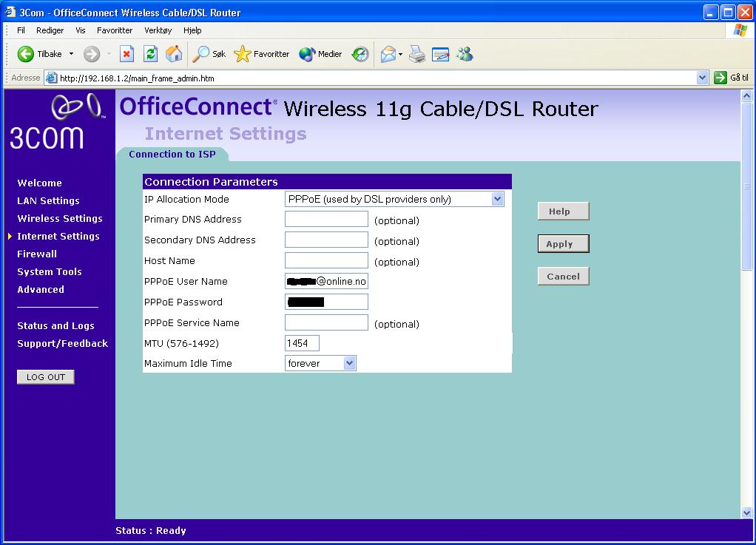Click the Primary DNS Address field

[326, 219]
